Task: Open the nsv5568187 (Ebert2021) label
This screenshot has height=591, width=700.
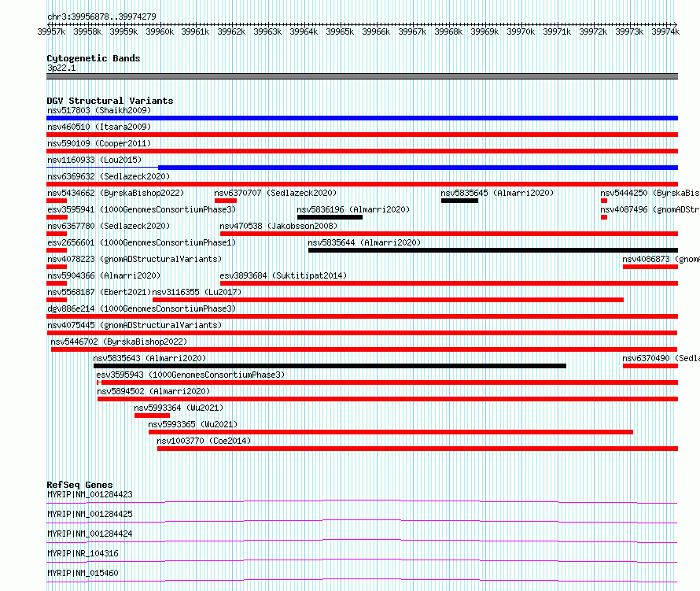Action: (99, 292)
